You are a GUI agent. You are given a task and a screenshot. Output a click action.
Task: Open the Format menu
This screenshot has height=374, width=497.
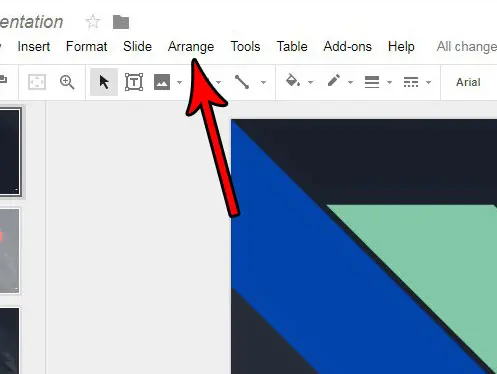point(87,46)
